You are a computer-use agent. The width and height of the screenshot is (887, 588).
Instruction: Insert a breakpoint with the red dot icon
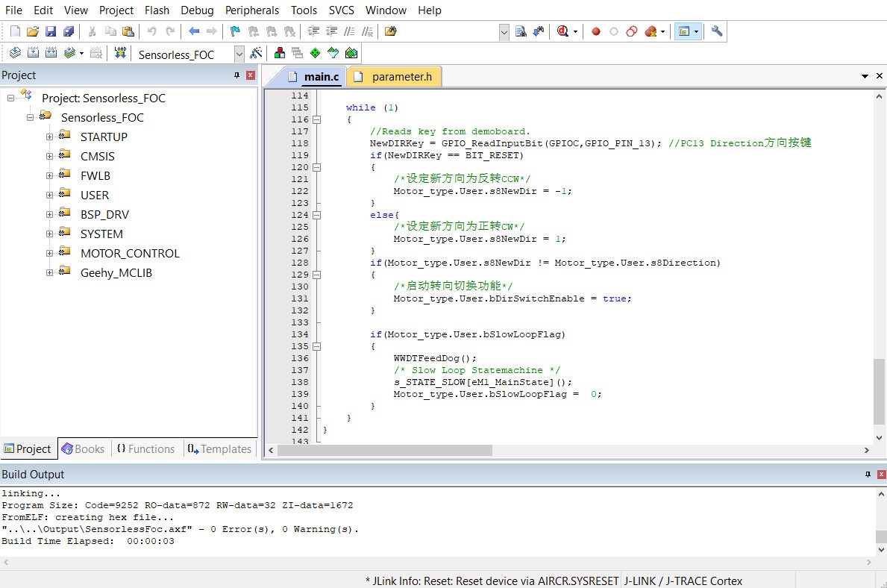[596, 31]
